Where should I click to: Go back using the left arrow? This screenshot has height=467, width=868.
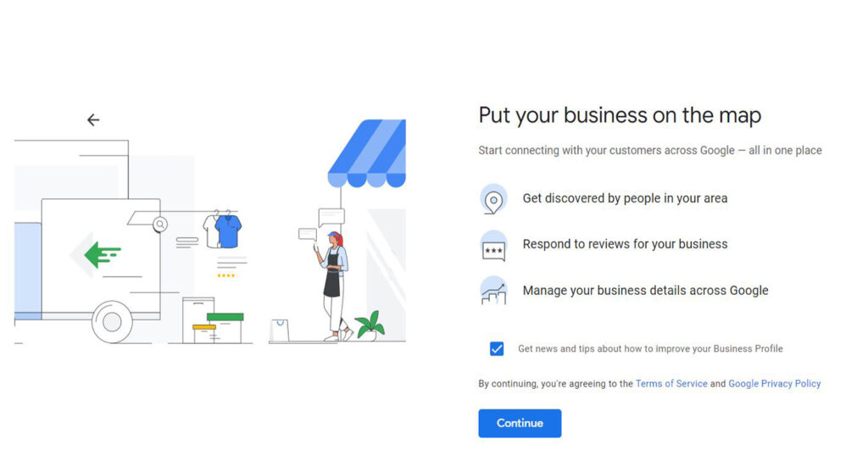93,120
